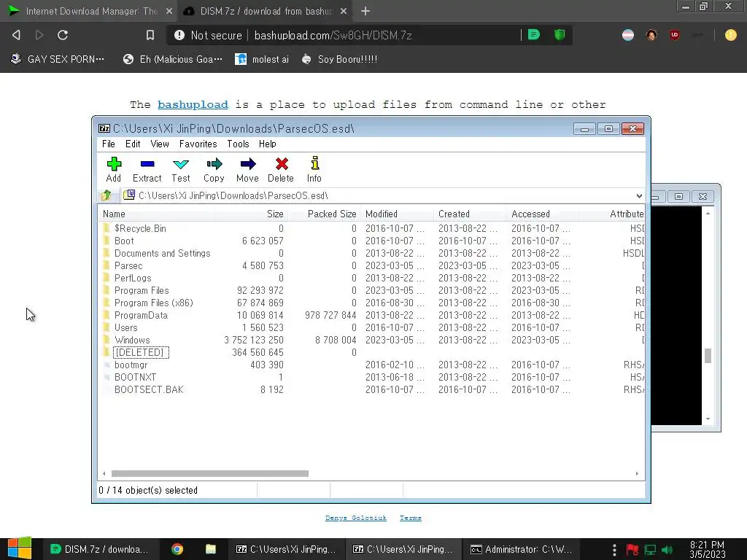Click the Copy toolbar icon
Screen dimensions: 747x560
(x=214, y=169)
